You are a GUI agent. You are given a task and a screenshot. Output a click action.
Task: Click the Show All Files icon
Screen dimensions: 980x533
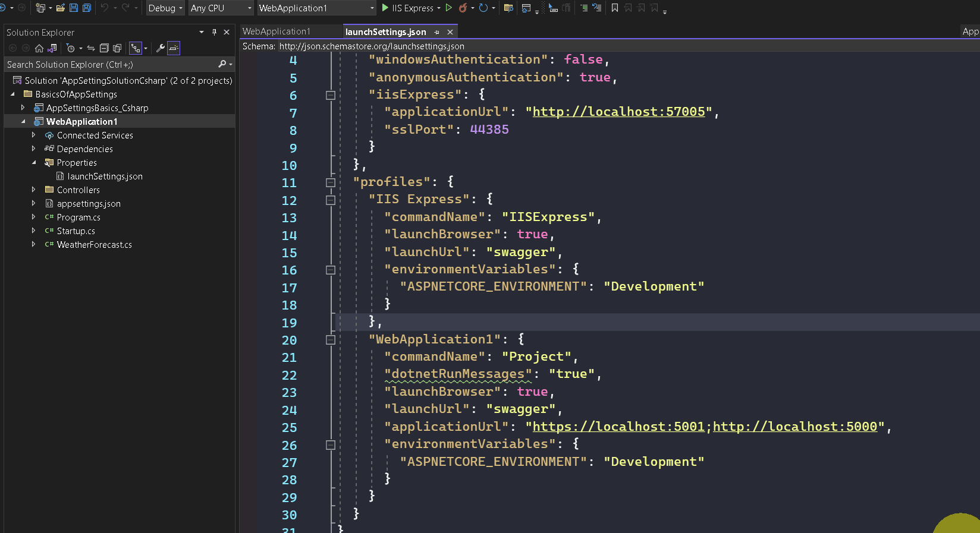coord(117,48)
